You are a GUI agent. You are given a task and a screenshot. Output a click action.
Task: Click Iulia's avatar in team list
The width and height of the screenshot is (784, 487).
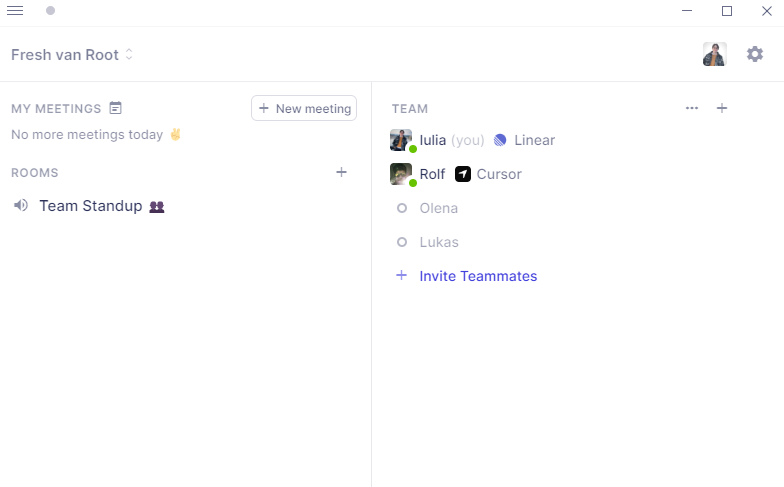point(401,140)
